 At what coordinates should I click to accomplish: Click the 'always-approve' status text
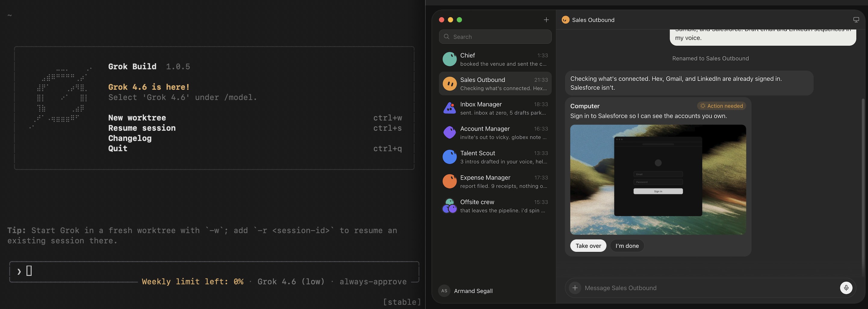pos(373,281)
